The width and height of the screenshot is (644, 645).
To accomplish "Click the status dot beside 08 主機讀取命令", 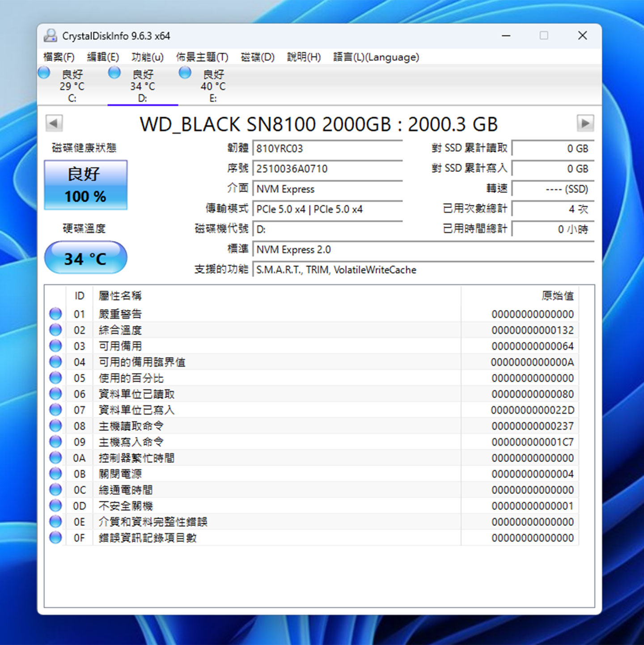I will point(55,425).
